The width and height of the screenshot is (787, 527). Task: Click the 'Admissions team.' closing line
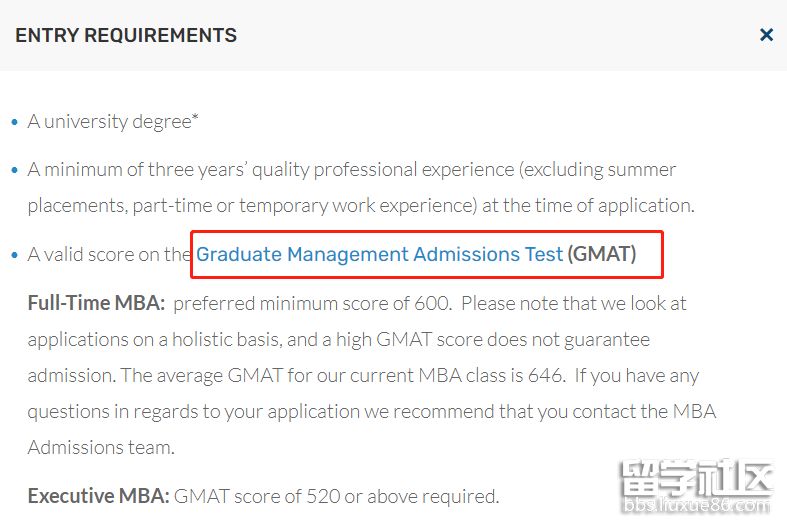pos(101,448)
